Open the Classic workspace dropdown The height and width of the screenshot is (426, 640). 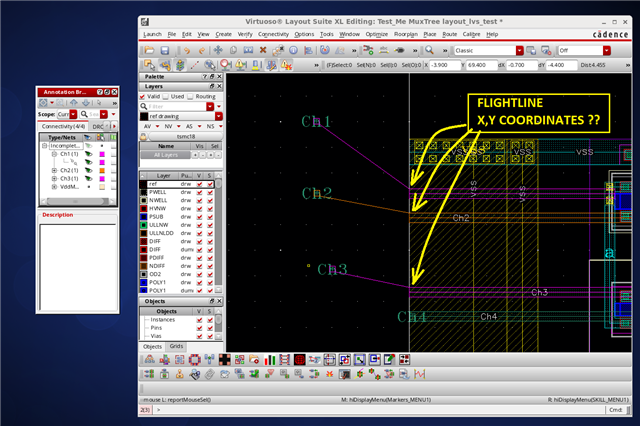519,50
